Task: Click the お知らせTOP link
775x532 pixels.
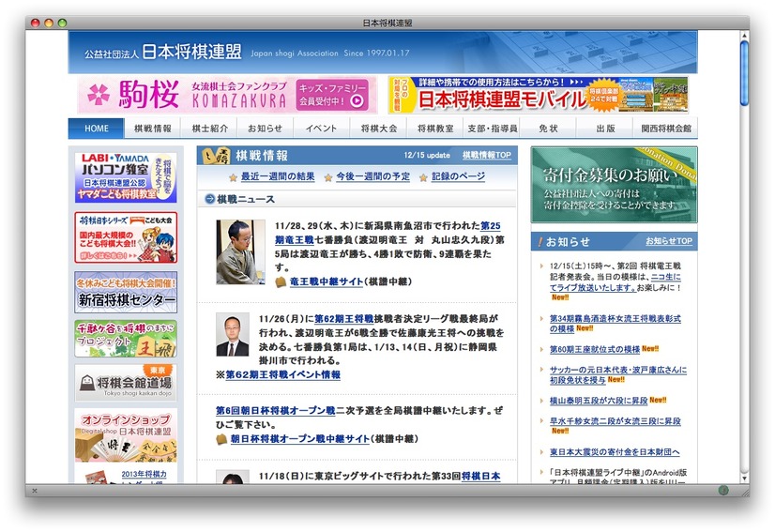Action: [x=669, y=241]
